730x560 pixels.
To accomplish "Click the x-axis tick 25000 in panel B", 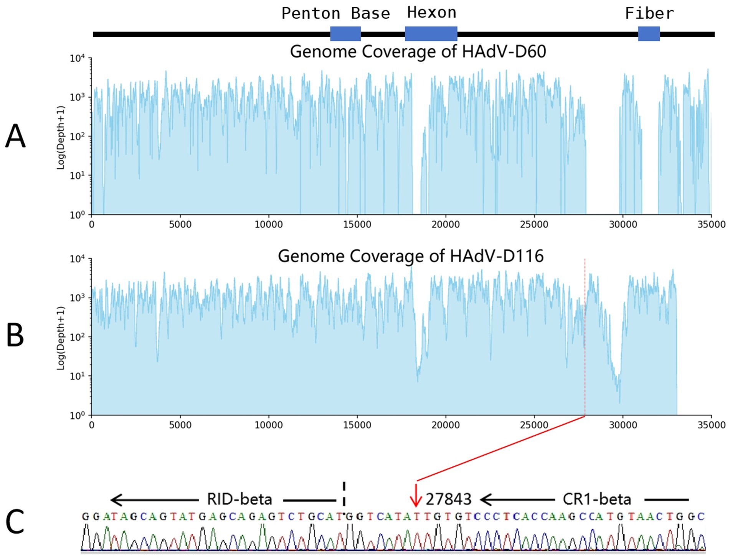I will click(534, 425).
